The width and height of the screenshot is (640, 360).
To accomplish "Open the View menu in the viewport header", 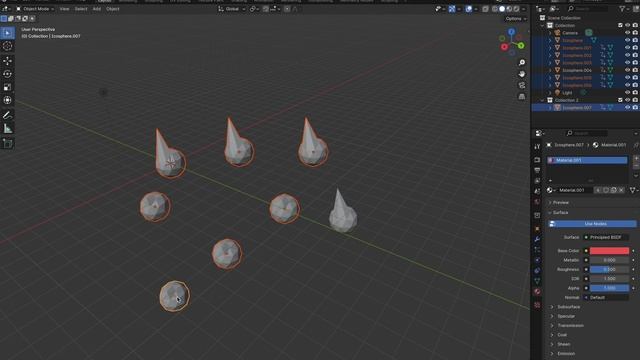I will click(64, 9).
